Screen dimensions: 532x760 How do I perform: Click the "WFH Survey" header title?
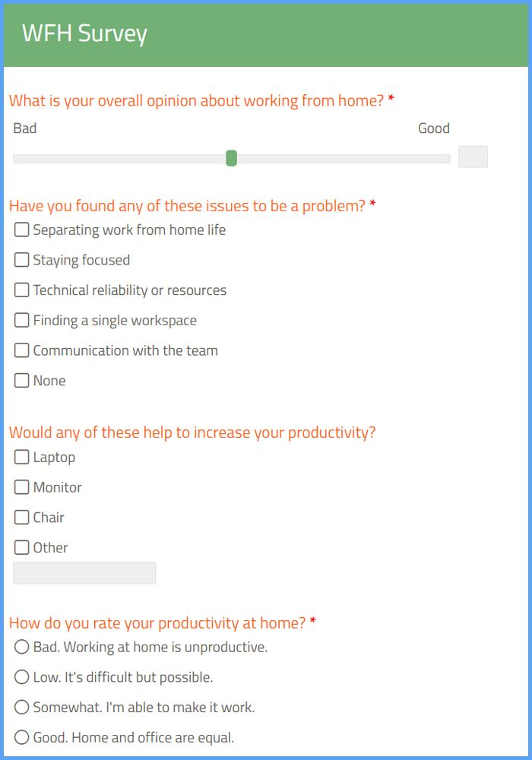tap(85, 33)
